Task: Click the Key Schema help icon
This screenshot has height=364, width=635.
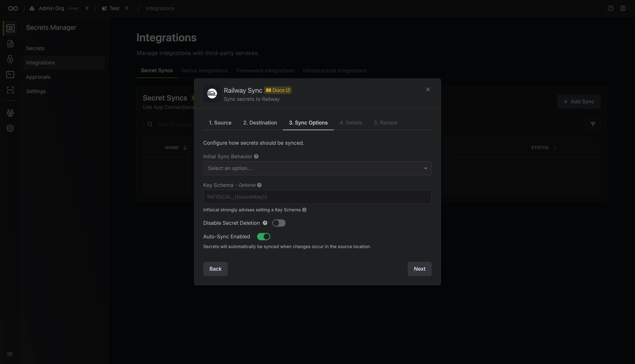Action: pyautogui.click(x=259, y=185)
